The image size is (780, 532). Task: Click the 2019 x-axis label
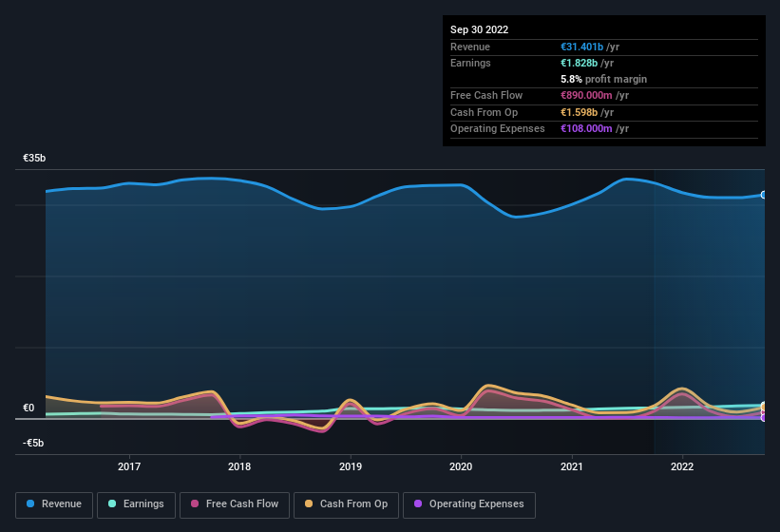[x=351, y=466]
